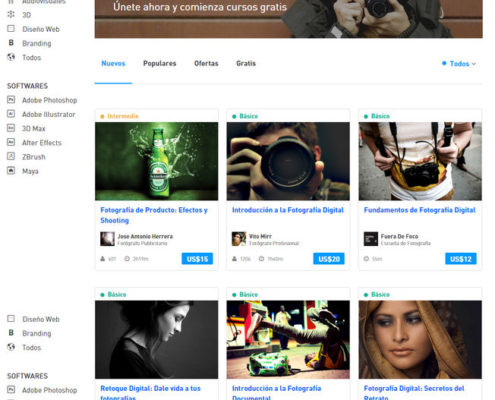Select Maya in Softwares list
The image size is (495, 400).
(x=30, y=171)
